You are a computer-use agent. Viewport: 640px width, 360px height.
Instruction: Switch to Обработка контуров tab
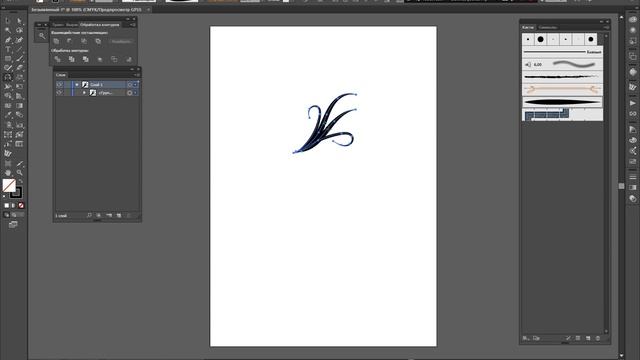(x=100, y=24)
